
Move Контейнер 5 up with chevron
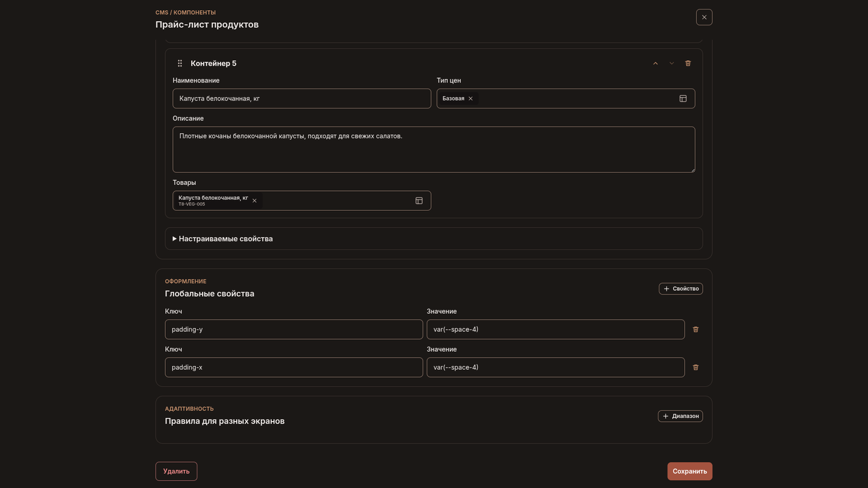[x=655, y=63]
